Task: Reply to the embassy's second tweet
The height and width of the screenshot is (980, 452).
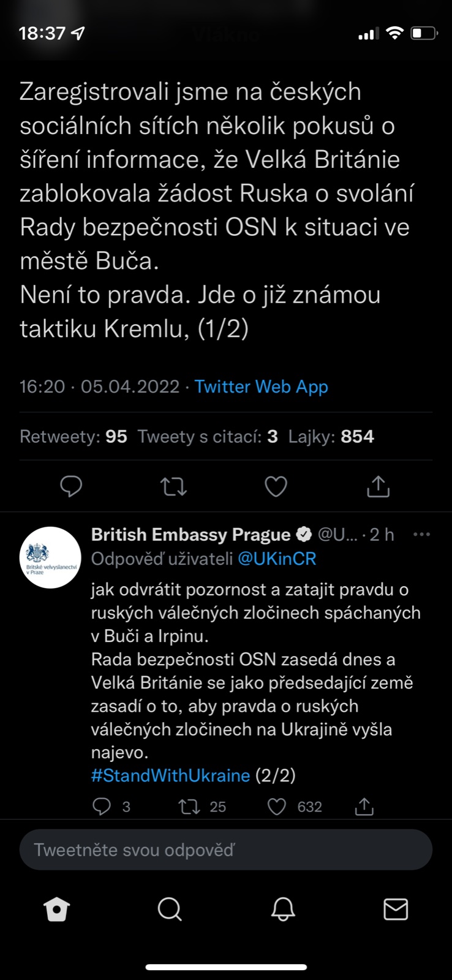Action: click(102, 807)
